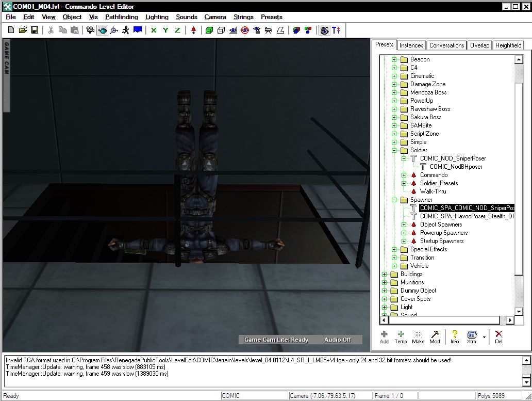This screenshot has width=532, height=401.
Task: Click the hammer Mod preset button
Action: coord(435,336)
